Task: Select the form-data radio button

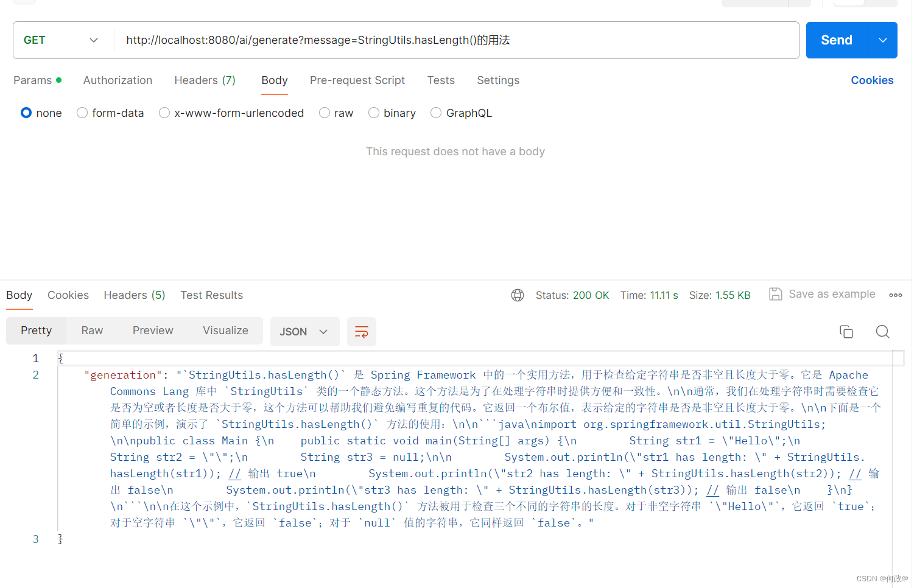Action: coord(82,113)
